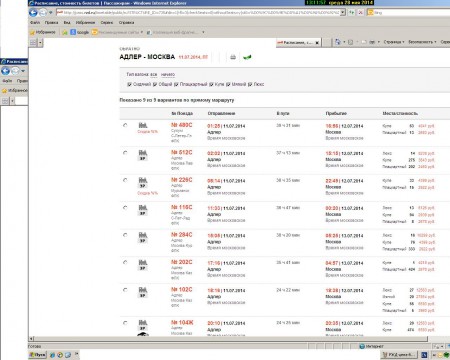Open the Файл menu
450x360 pixels.
point(35,22)
